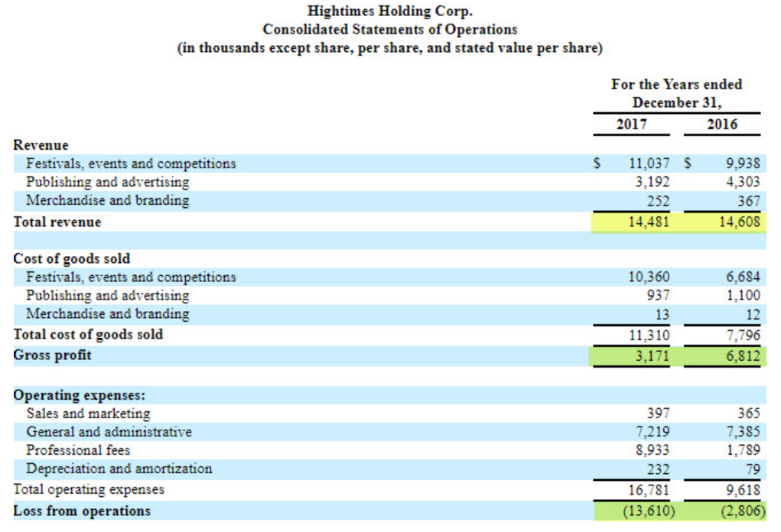Select the 365 sales and marketing value
Image resolution: width=781 pixels, height=532 pixels.
tap(749, 413)
